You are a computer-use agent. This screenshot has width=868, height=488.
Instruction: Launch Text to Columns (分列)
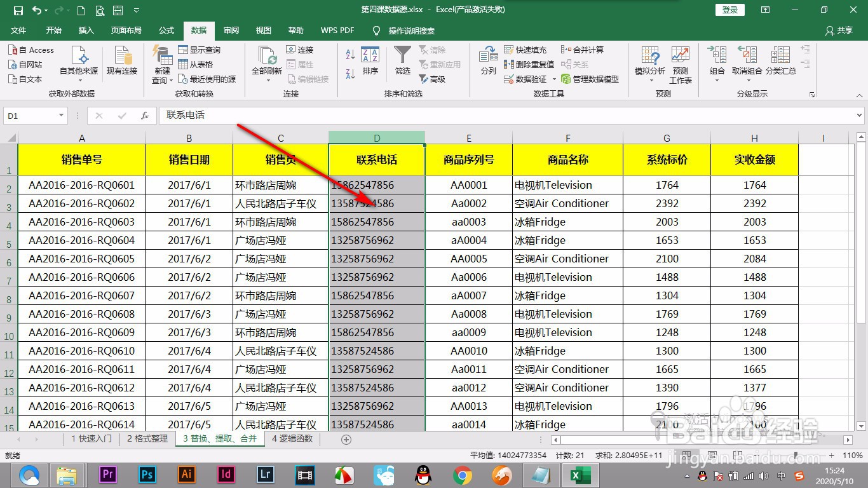coord(488,62)
